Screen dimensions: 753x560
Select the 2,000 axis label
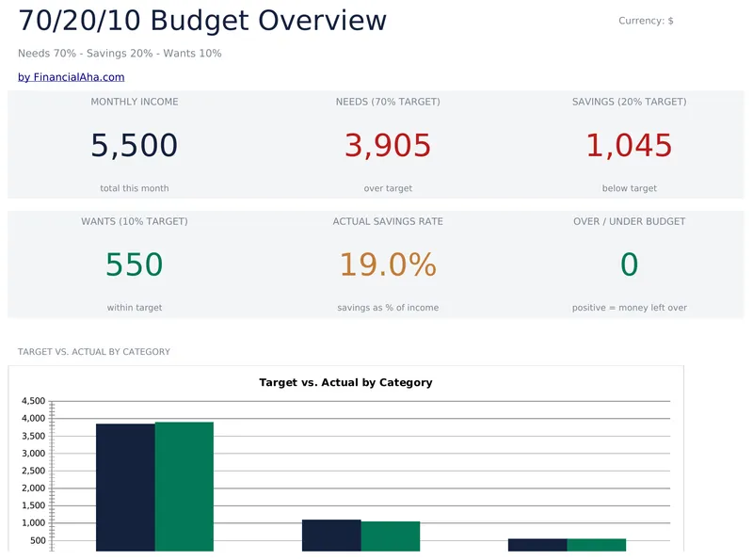pos(33,488)
